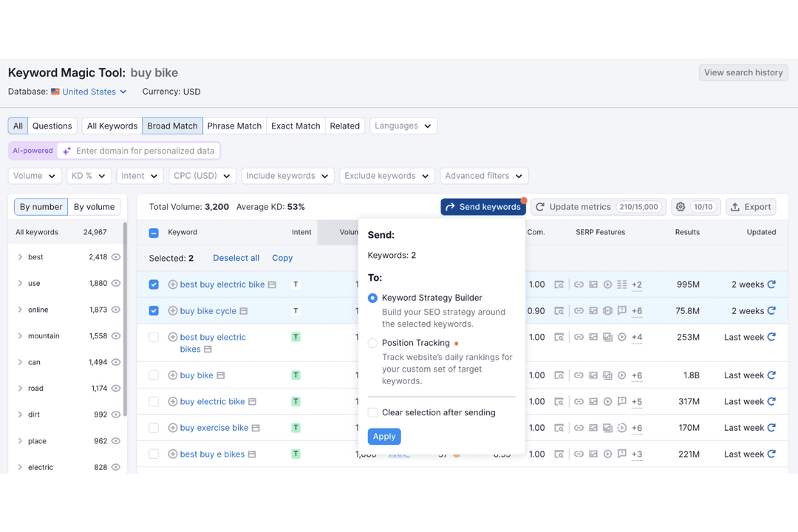Image resolution: width=798 pixels, height=532 pixels.
Task: Open the Intent filter dropdown
Action: pos(140,176)
